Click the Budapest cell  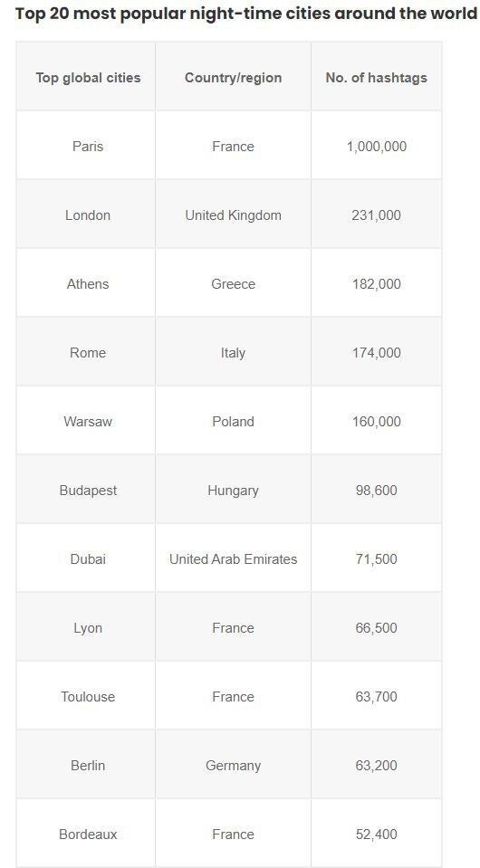pos(88,491)
